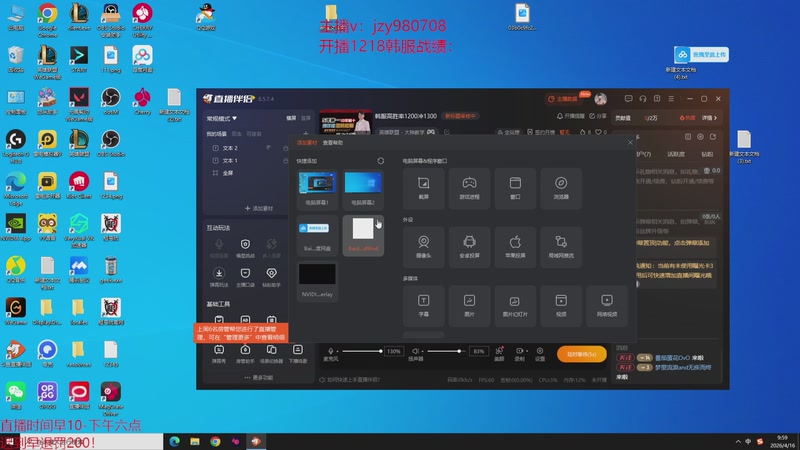Add a picture (图片) source

[x=469, y=306]
